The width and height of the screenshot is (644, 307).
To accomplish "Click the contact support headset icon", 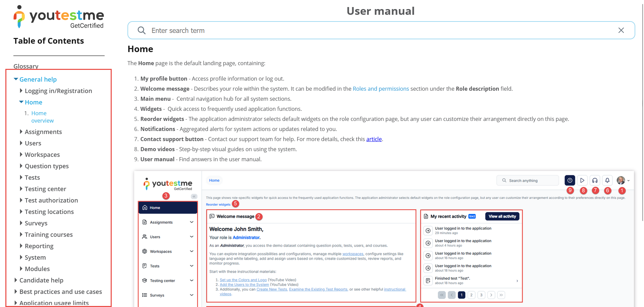I will [x=595, y=180].
